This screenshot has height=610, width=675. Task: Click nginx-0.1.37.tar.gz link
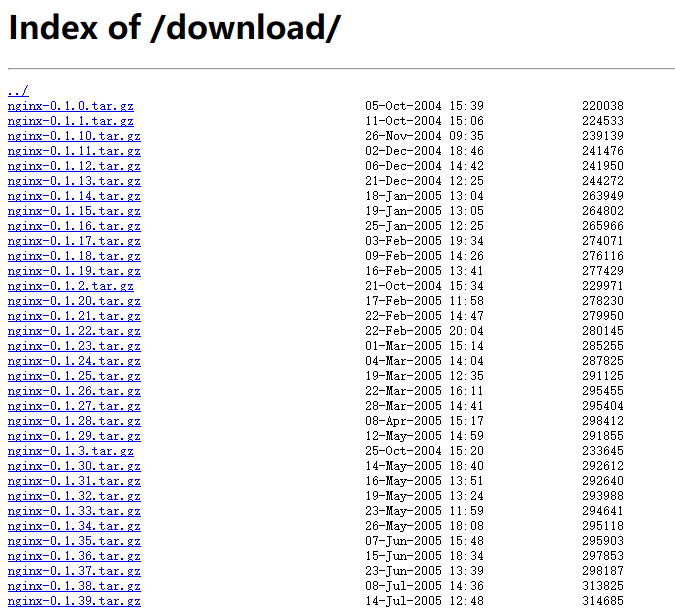74,571
